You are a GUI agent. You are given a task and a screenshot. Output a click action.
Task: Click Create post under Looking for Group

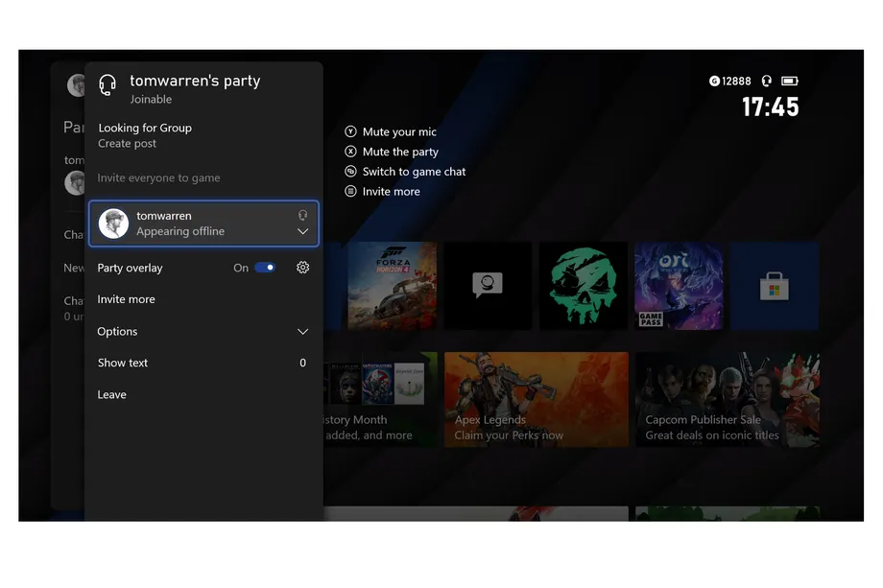pos(128,144)
